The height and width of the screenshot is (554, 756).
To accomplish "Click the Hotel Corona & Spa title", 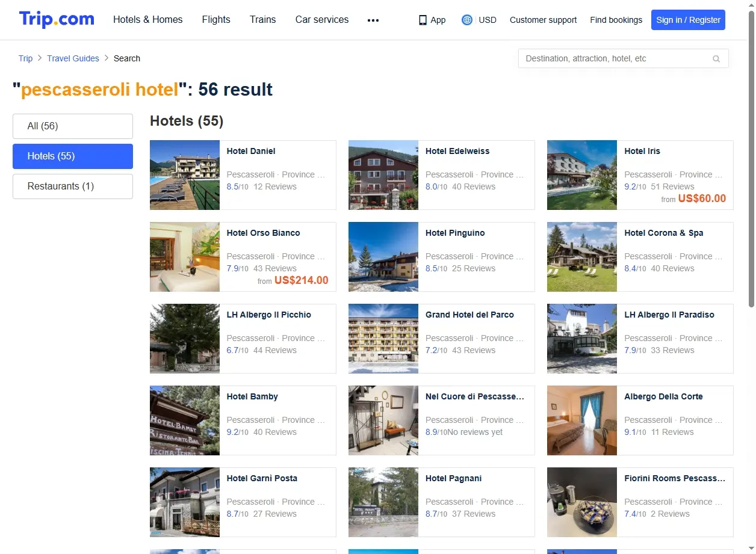I will pos(664,233).
